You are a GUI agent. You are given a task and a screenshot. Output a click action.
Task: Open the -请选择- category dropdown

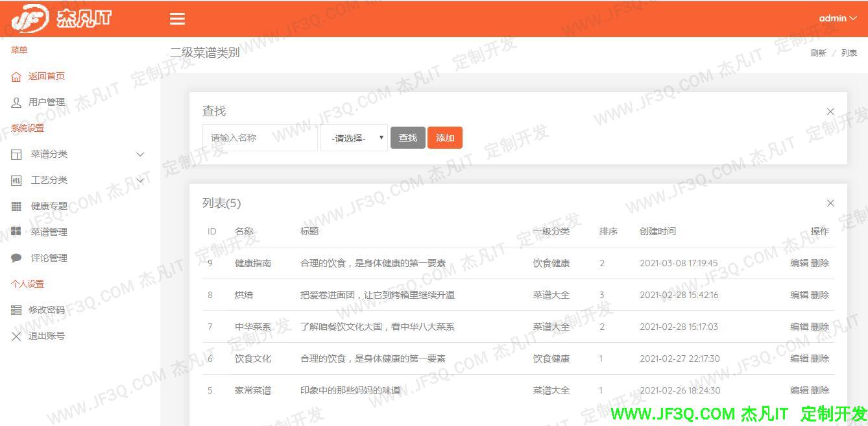click(354, 138)
